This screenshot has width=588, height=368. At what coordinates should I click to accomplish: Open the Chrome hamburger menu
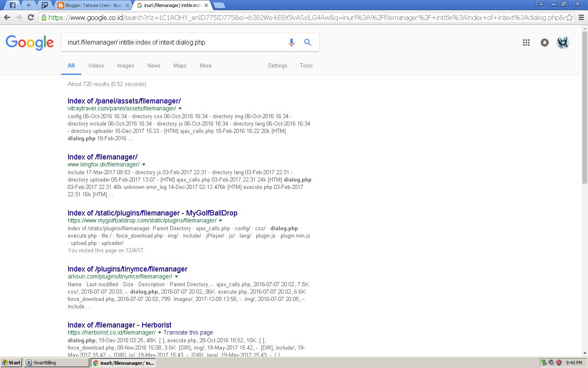pos(581,18)
